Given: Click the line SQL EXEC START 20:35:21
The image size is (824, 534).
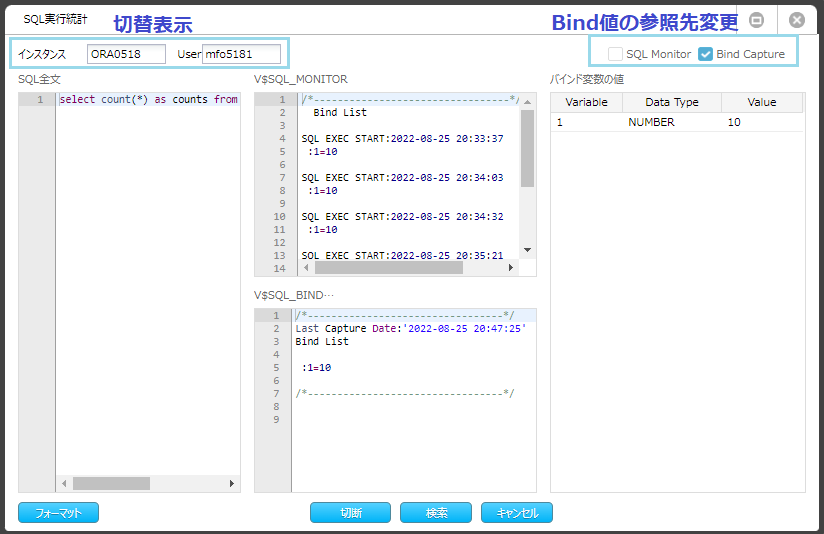Looking at the screenshot, I should click(403, 255).
